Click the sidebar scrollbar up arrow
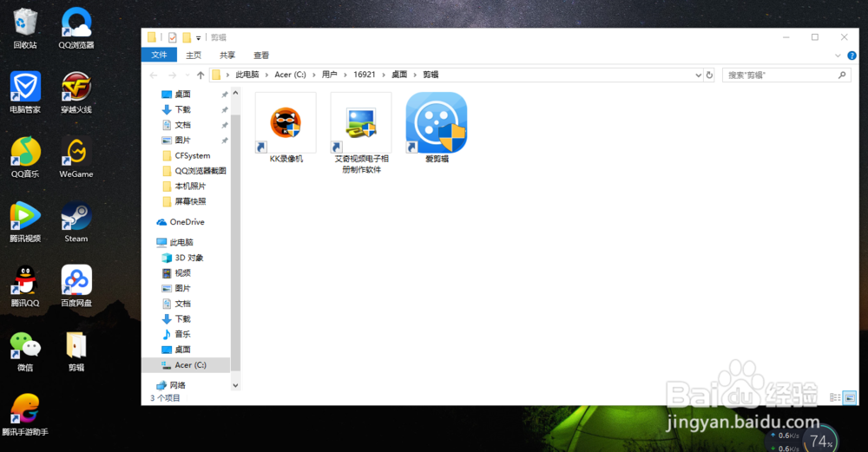The height and width of the screenshot is (452, 868). tap(236, 92)
